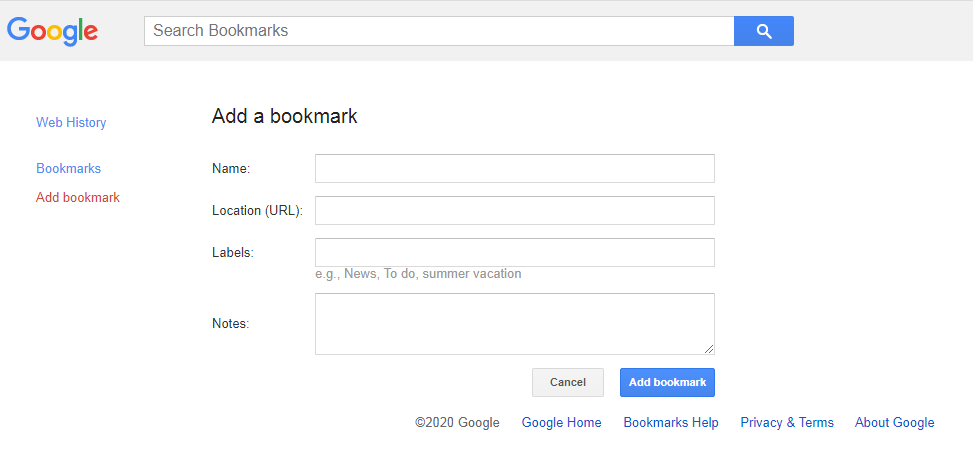The height and width of the screenshot is (467, 973).
Task: Focus the Search Bookmarks field
Action: click(438, 31)
